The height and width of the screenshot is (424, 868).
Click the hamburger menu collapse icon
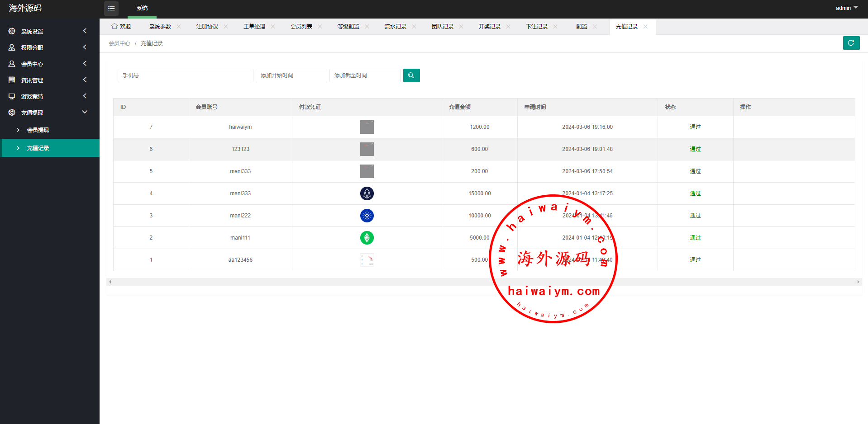111,8
